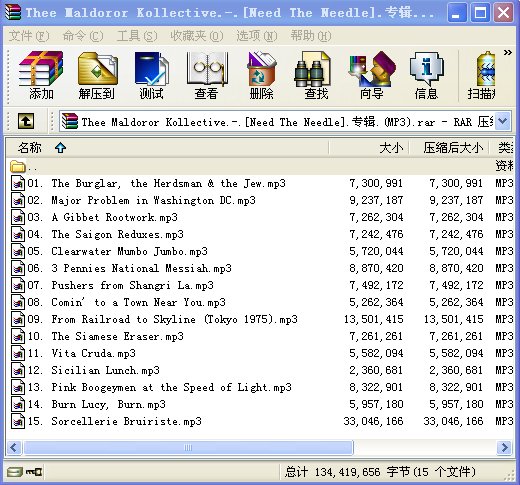Screen dimensions: 520x485
Task: Expand hidden toolbar items with chevron
Action: pos(507,53)
